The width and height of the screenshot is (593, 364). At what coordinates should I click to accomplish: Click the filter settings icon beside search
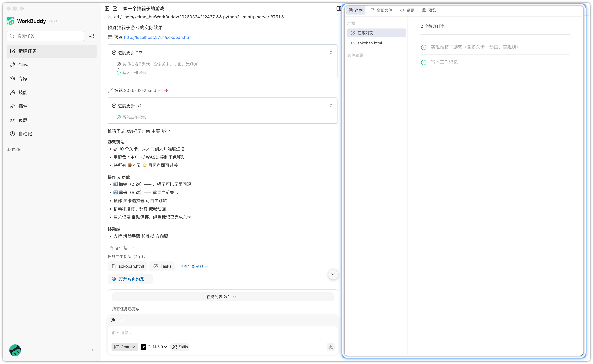[92, 36]
